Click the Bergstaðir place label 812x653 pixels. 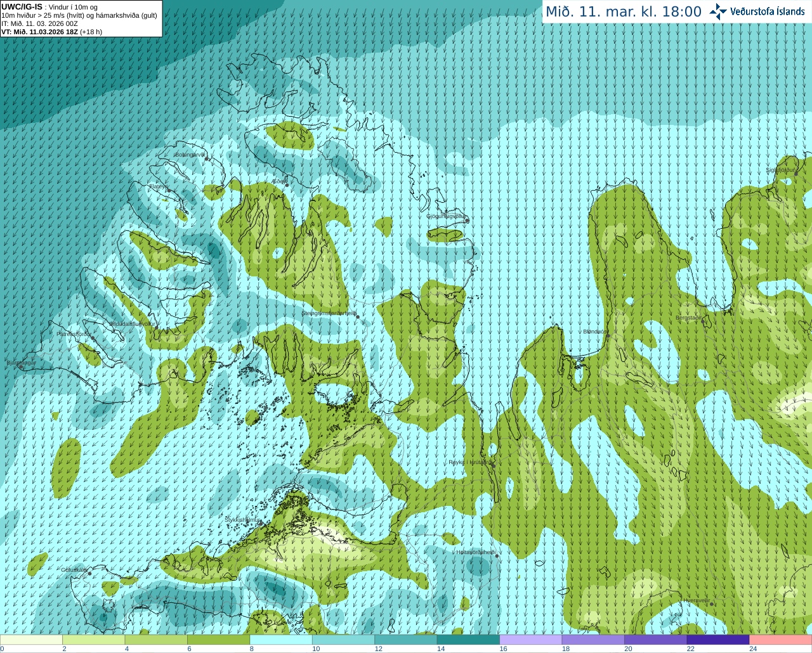[x=688, y=318]
